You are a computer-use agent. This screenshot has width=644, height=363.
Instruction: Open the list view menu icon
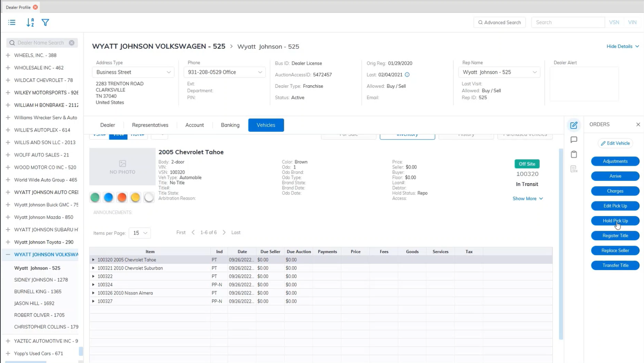point(12,23)
